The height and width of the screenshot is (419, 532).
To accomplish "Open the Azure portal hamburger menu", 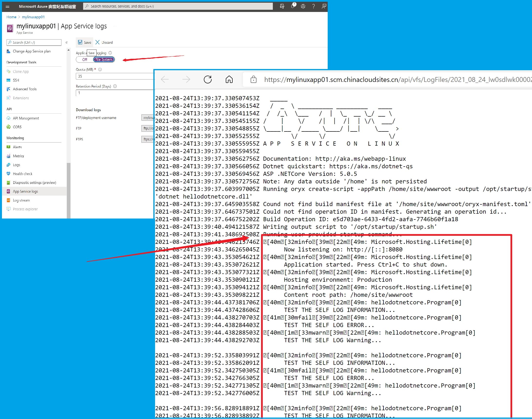I will [8, 7].
